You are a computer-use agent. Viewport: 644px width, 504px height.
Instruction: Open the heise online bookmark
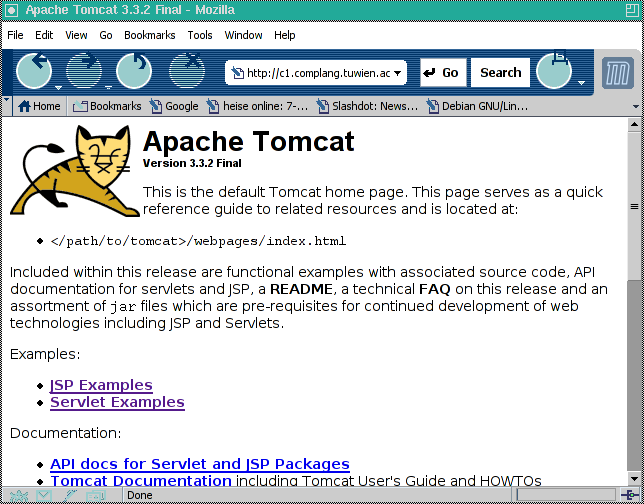pos(257,106)
